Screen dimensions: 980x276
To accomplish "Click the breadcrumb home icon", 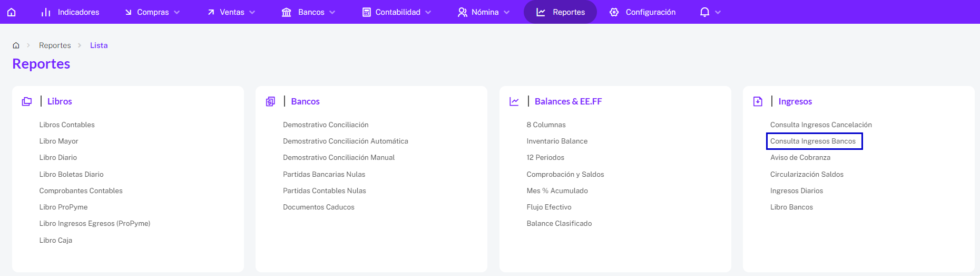I will point(16,45).
